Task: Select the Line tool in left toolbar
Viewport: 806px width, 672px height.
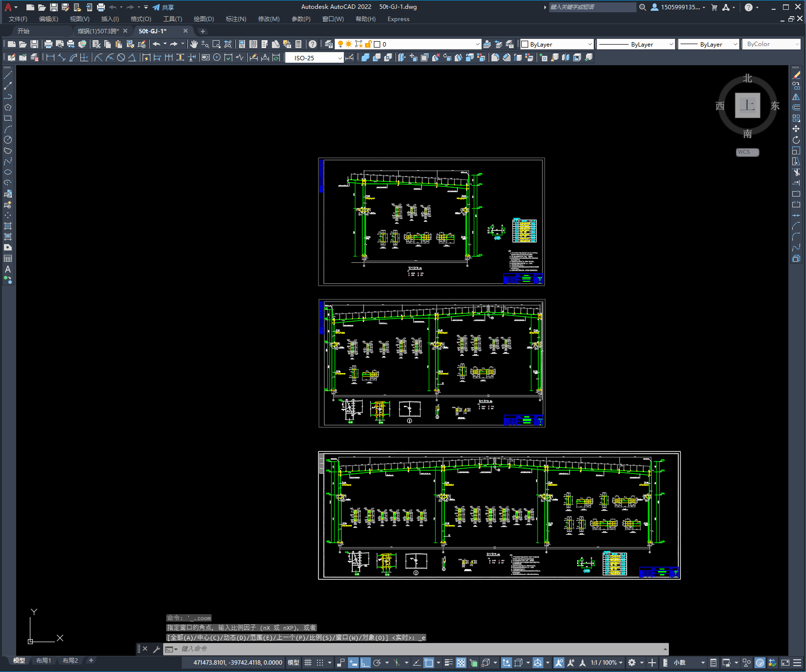Action: pos(8,75)
